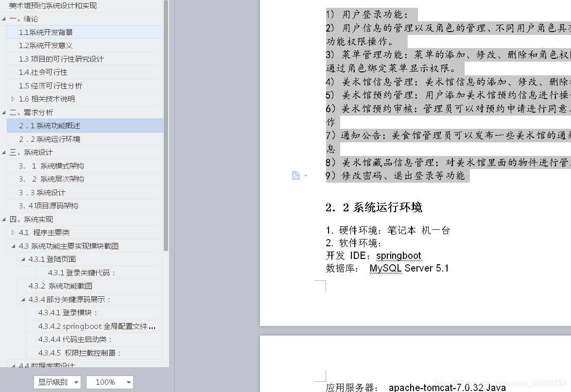Image resolution: width=571 pixels, height=392 pixels.
Task: Click the text apache-tomcat-7.0.32 Java
Action: [x=447, y=387]
